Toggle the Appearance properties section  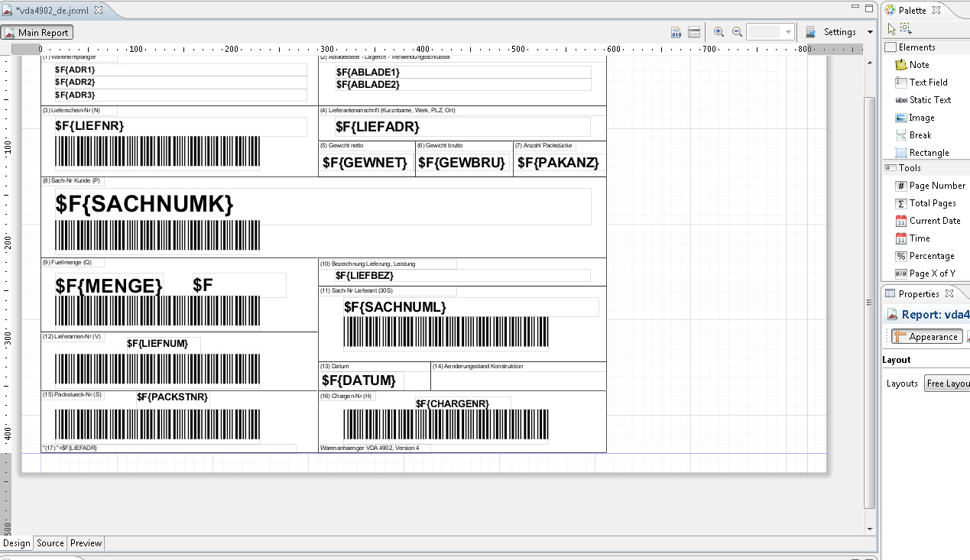[x=926, y=337]
